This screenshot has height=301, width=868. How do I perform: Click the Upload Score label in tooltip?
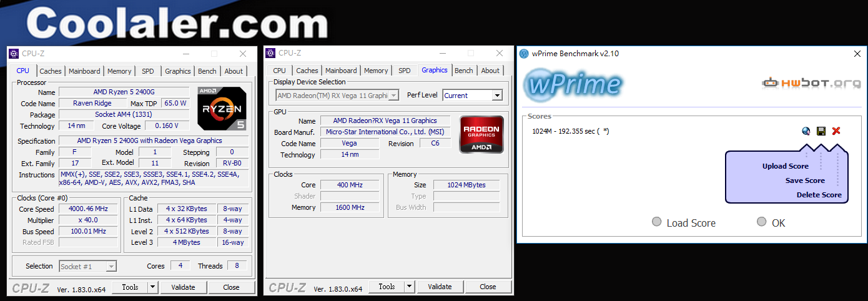click(785, 166)
